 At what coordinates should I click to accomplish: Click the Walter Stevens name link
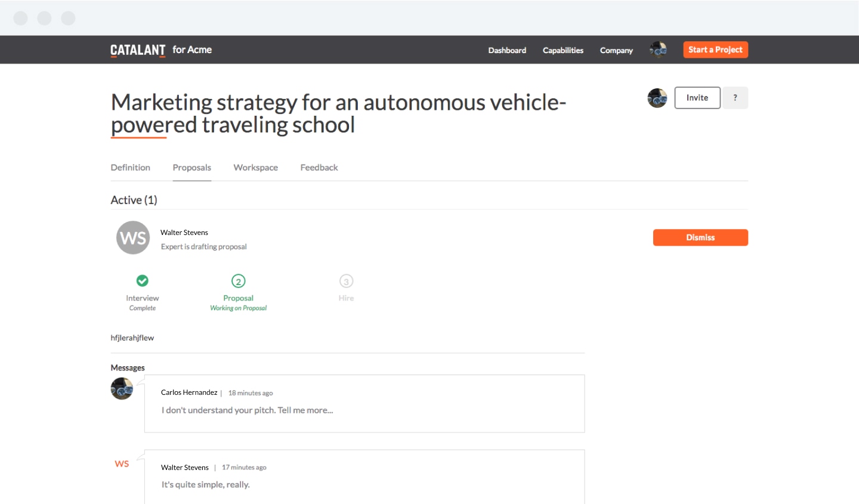pyautogui.click(x=184, y=233)
